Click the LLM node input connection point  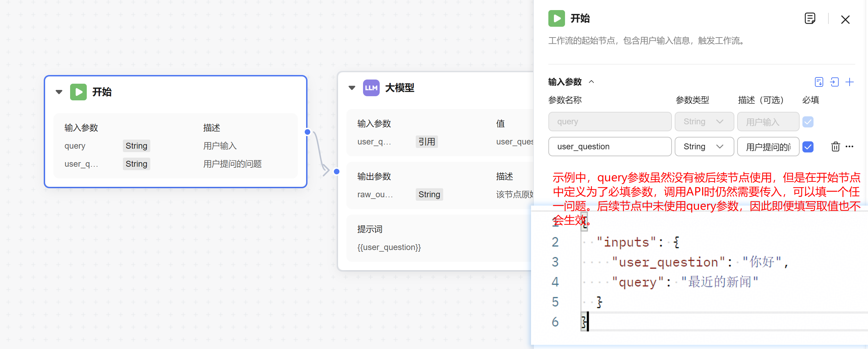click(337, 172)
